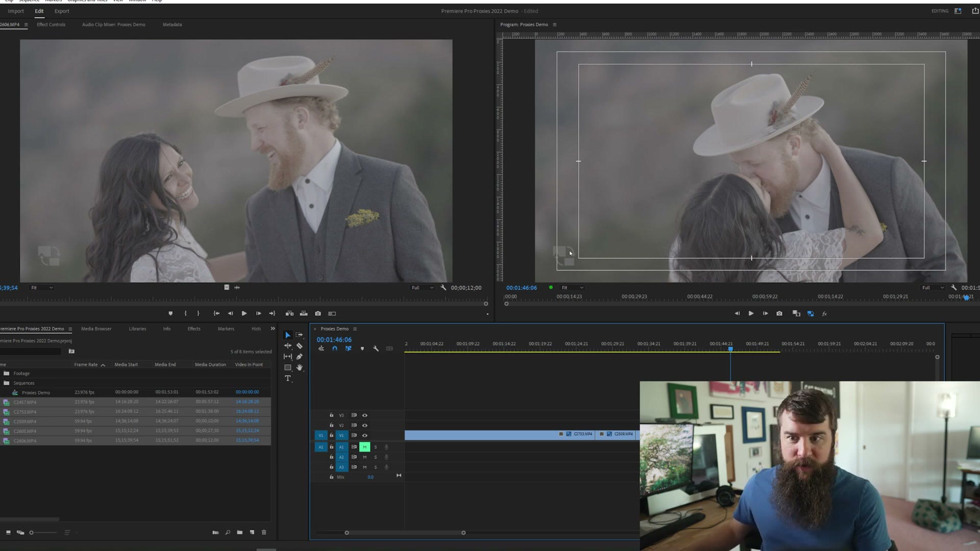Open fx global mute in Program monitor
Screen dimensions: 980x551
(824, 313)
